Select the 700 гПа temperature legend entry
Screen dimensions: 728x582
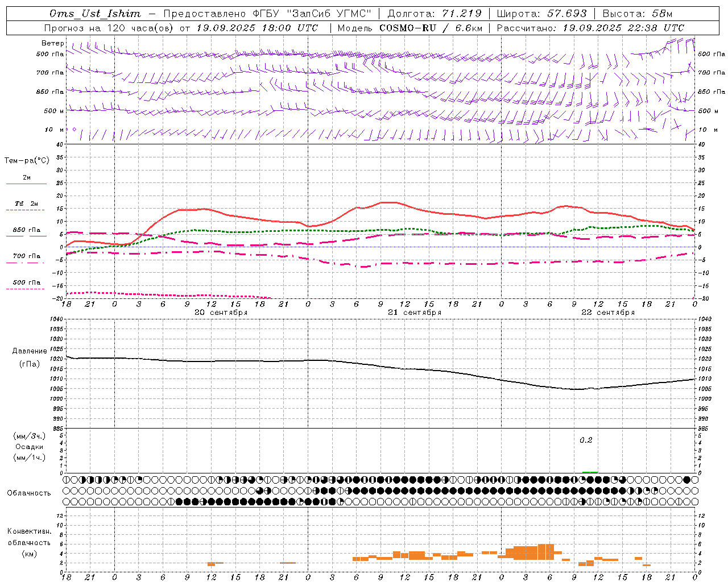point(27,256)
